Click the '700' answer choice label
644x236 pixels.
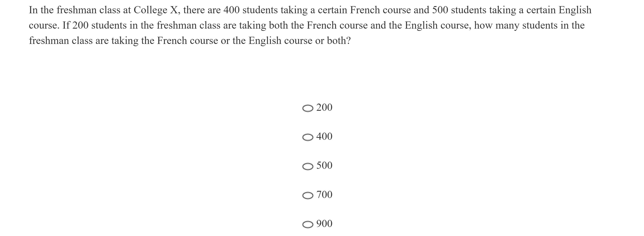click(324, 195)
